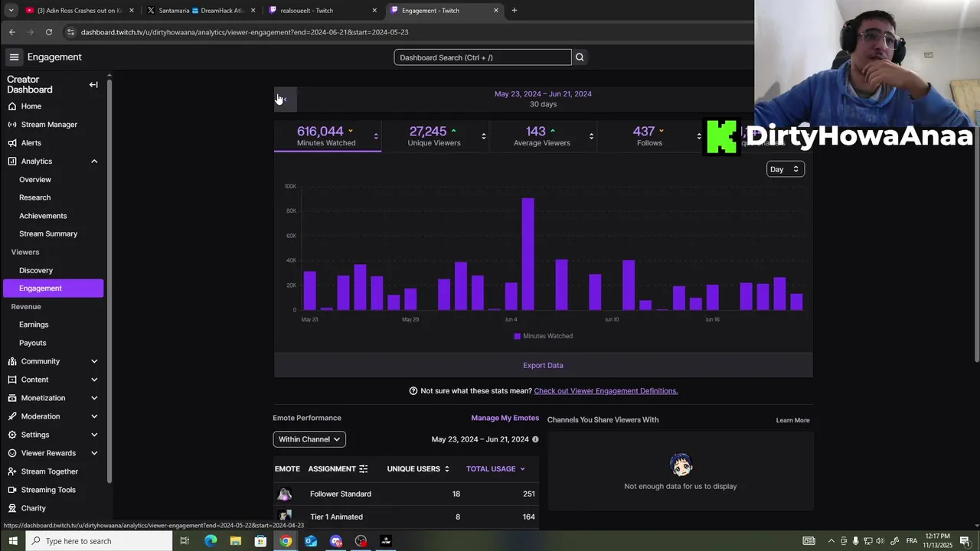Screen dimensions: 980x551
Task: Switch to the Santamaria DreamHack tab
Action: (201, 11)
